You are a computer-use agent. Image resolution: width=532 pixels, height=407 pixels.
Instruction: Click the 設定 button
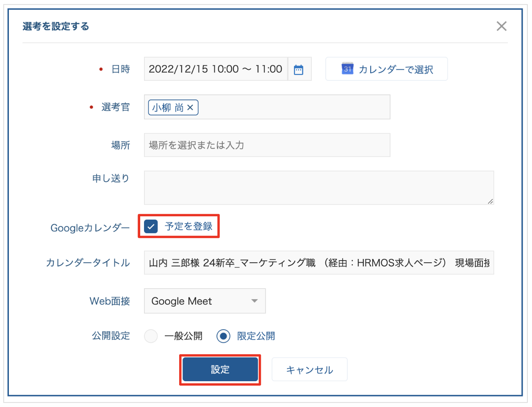pos(220,370)
